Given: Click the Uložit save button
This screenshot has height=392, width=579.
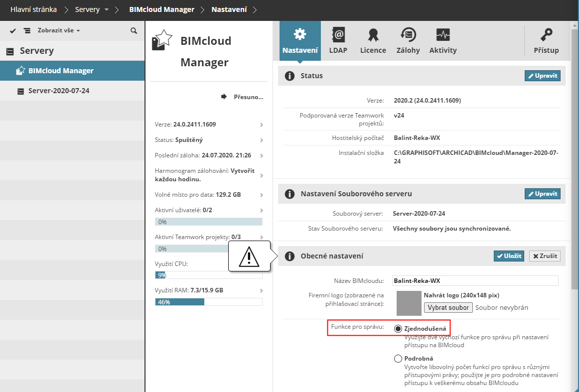Looking at the screenshot, I should tap(509, 256).
